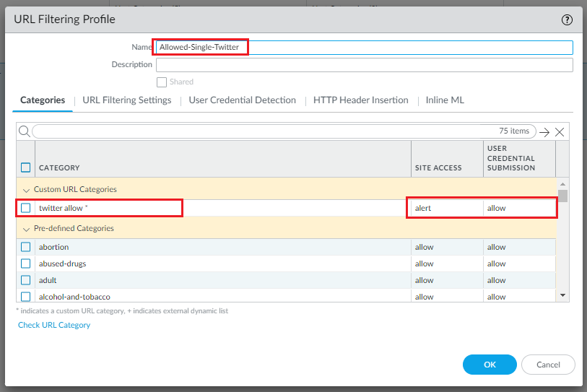The width and height of the screenshot is (587, 392).
Task: Collapse the Pre-defined Categories group
Action: point(27,228)
